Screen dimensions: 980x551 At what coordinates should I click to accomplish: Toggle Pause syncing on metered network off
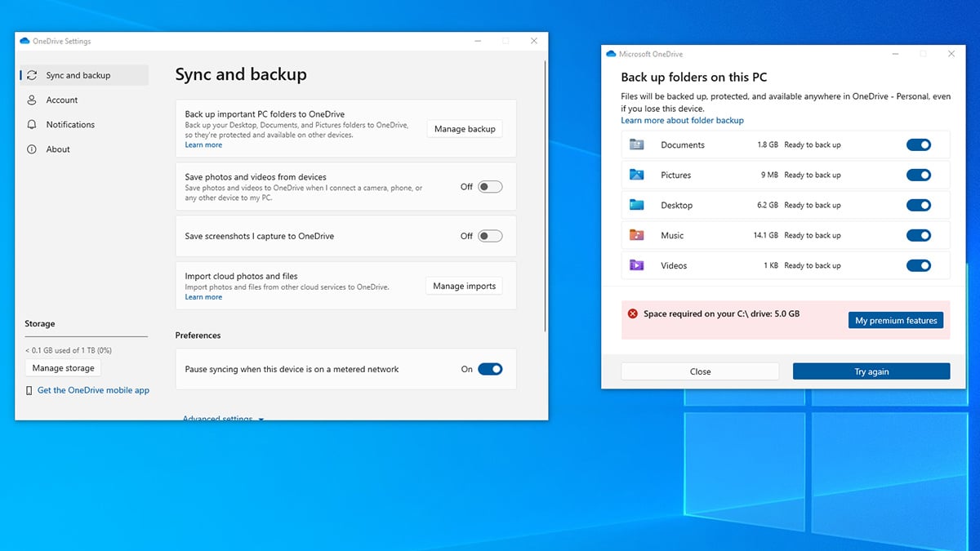[490, 369]
